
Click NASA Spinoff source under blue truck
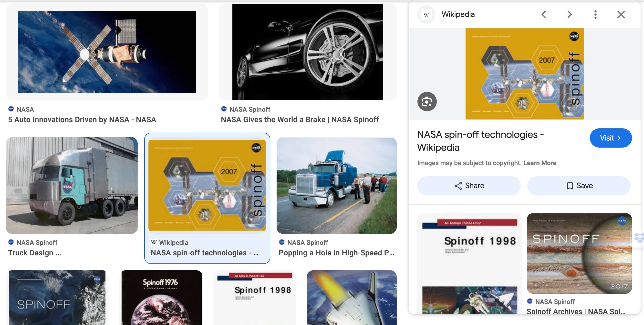click(308, 242)
